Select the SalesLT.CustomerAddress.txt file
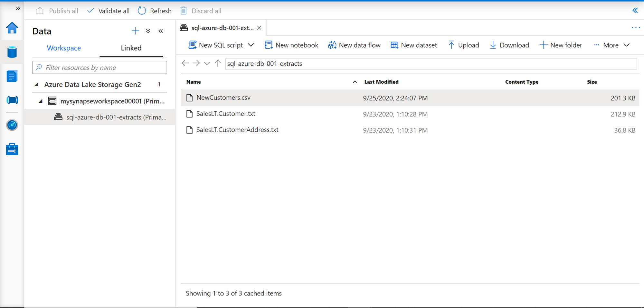Image resolution: width=644 pixels, height=308 pixels. 237,130
